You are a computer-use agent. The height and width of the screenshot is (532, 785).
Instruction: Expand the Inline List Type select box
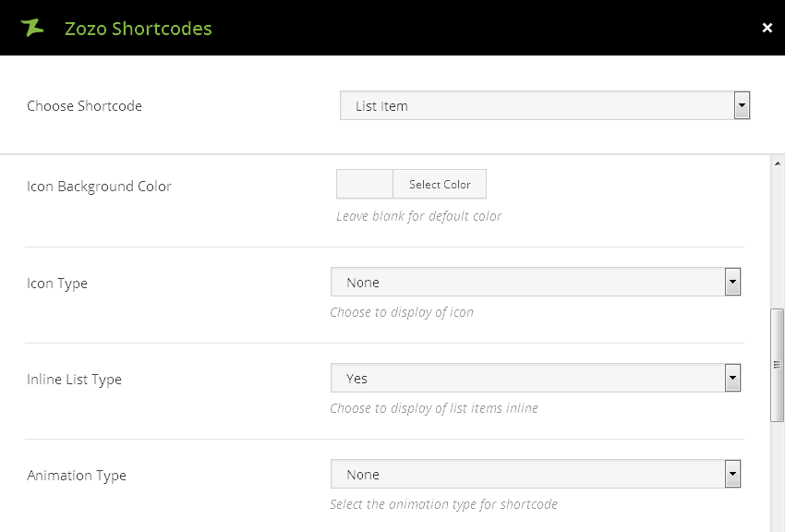point(526,378)
